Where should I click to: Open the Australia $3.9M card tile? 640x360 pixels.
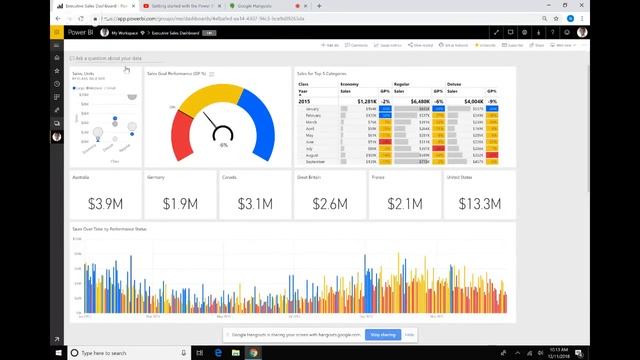click(x=106, y=195)
